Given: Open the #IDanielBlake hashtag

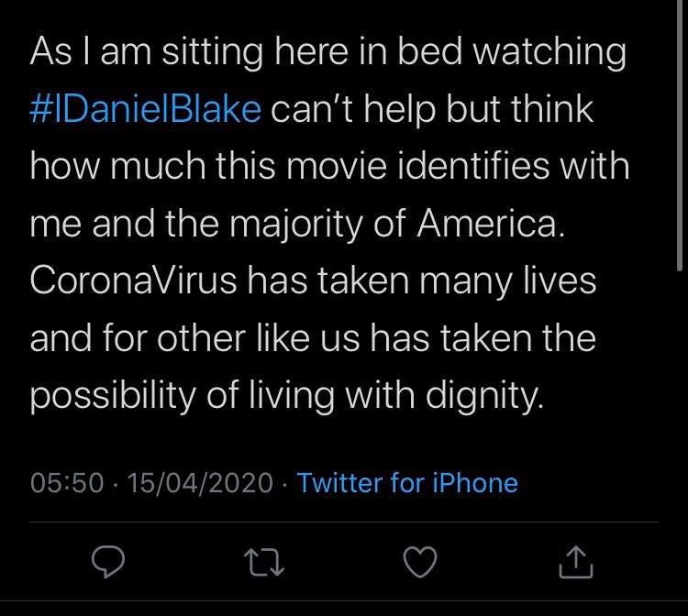Looking at the screenshot, I should point(145,110).
